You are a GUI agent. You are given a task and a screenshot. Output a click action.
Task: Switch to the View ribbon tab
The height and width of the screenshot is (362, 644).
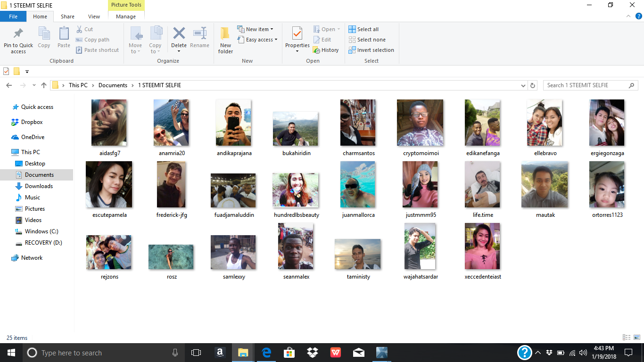94,16
